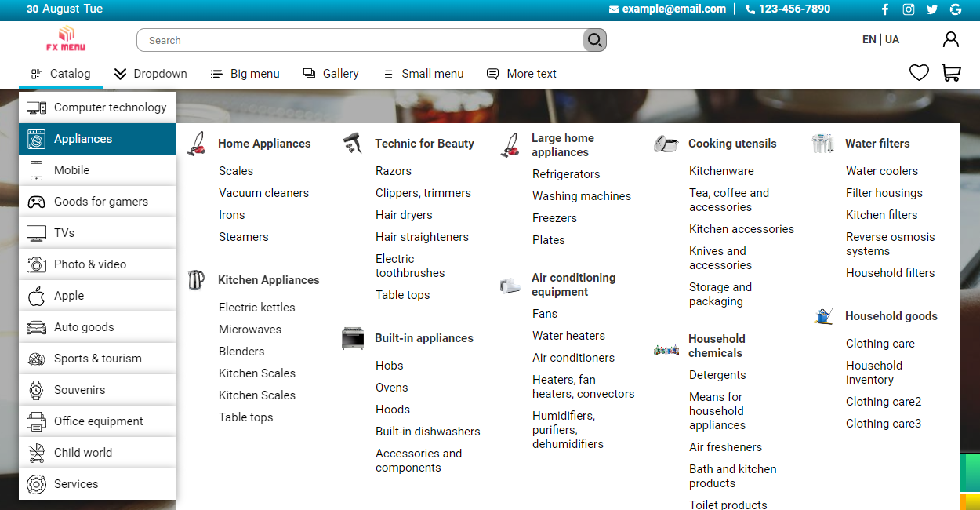980x510 pixels.
Task: Open the Small menu navigation item
Action: pyautogui.click(x=423, y=74)
